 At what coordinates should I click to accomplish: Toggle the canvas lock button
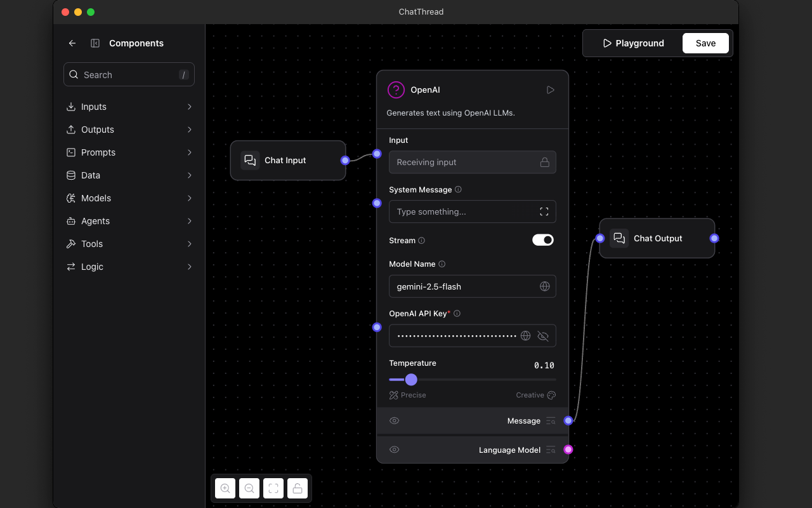point(298,488)
